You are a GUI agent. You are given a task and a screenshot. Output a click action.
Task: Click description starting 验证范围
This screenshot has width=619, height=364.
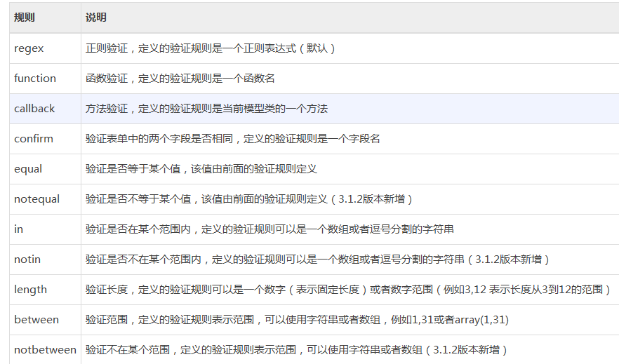click(297, 320)
